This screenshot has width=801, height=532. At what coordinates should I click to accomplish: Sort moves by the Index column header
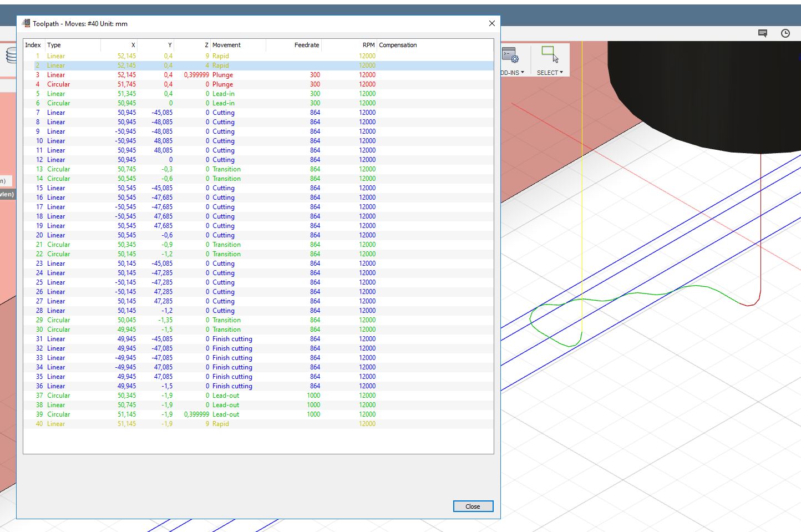33,45
